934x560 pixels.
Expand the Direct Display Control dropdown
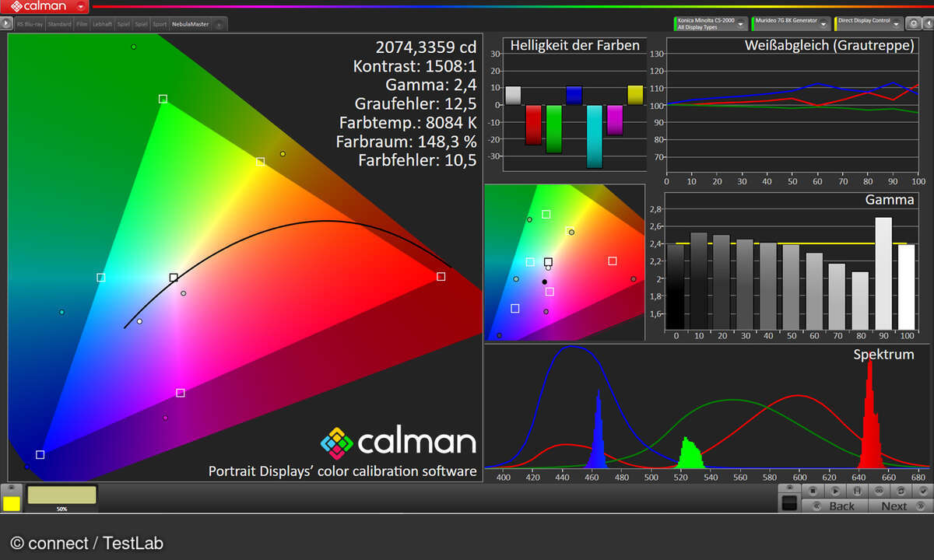click(897, 24)
